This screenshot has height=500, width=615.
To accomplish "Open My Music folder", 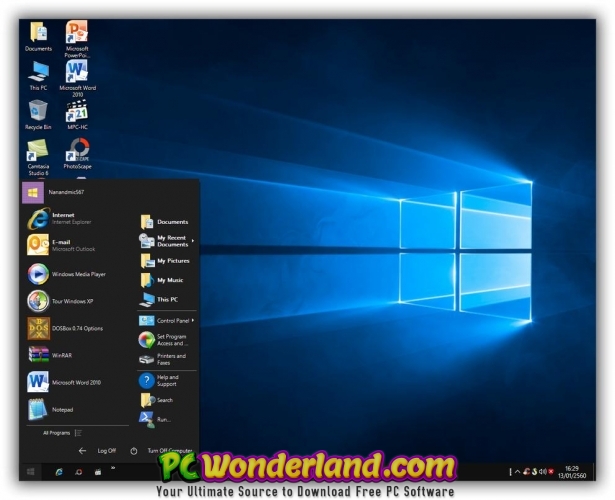I will (x=162, y=280).
